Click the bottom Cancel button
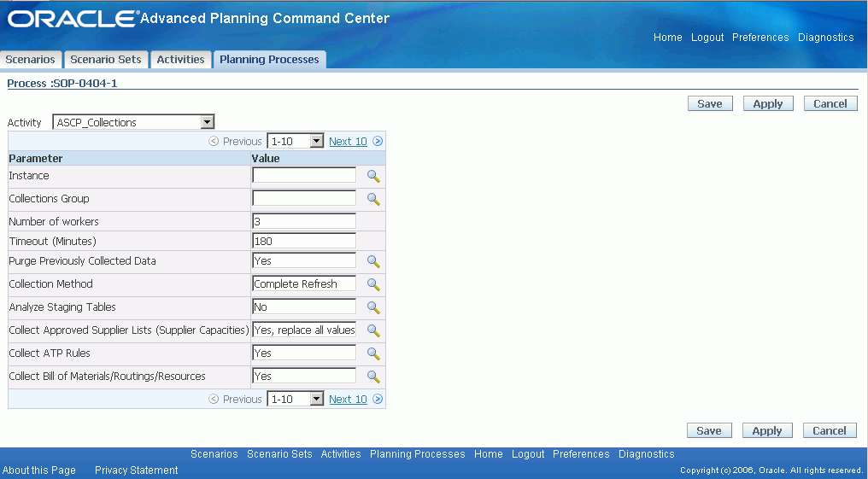Image resolution: width=868 pixels, height=479 pixels. pyautogui.click(x=830, y=430)
